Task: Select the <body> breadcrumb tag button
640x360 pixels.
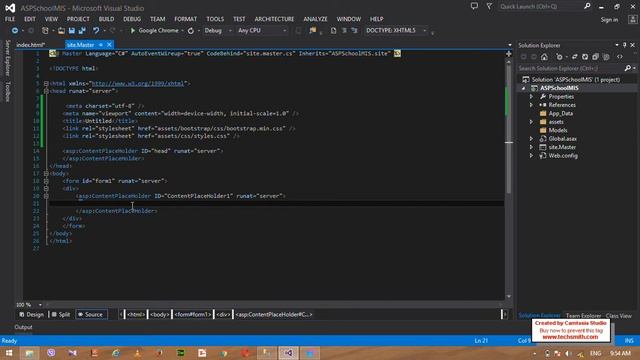Action: coord(160,315)
